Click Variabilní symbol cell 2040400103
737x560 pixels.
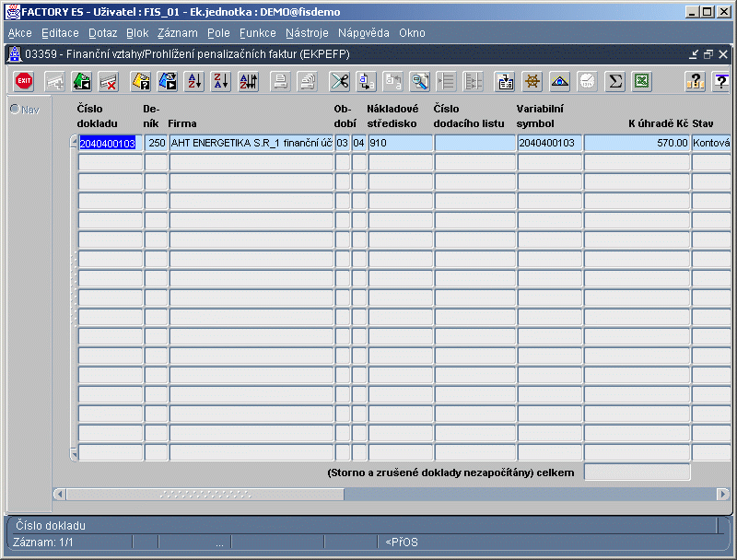[549, 143]
